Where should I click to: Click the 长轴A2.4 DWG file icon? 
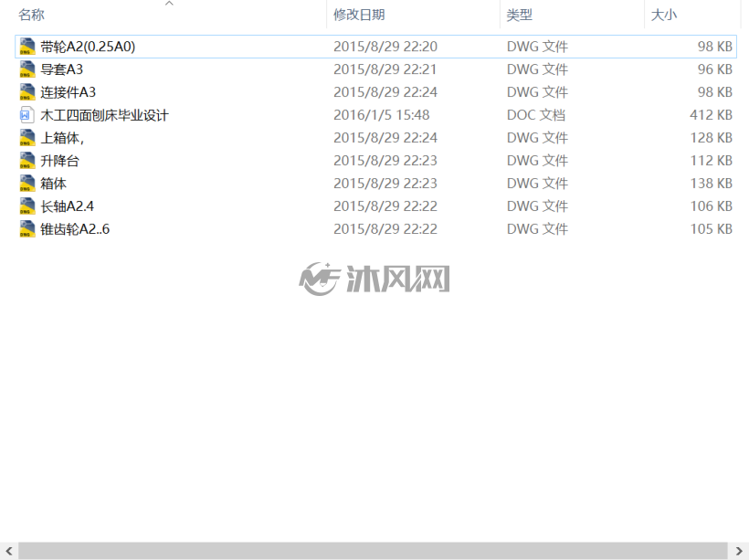(27, 206)
